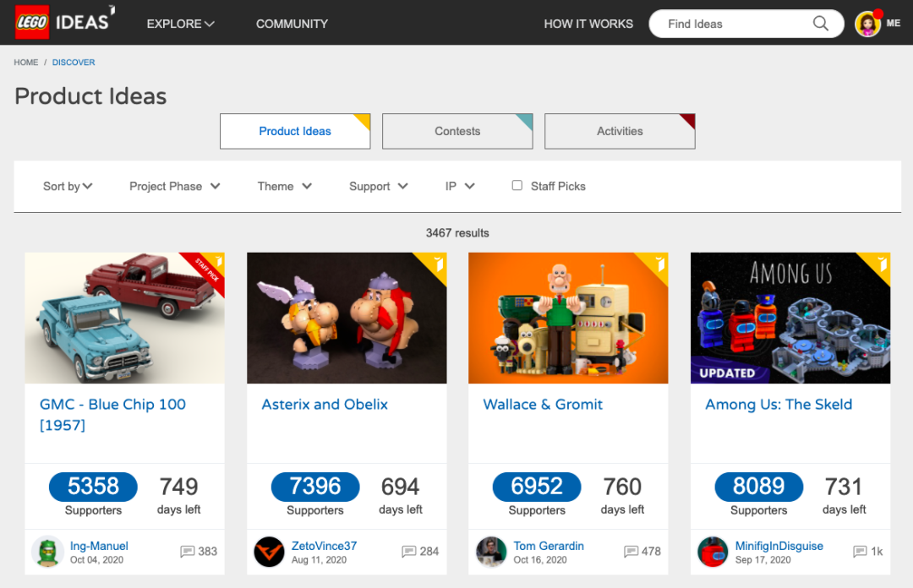Click the yellow corner flag on Asterix image
This screenshot has height=588, width=913.
click(435, 264)
